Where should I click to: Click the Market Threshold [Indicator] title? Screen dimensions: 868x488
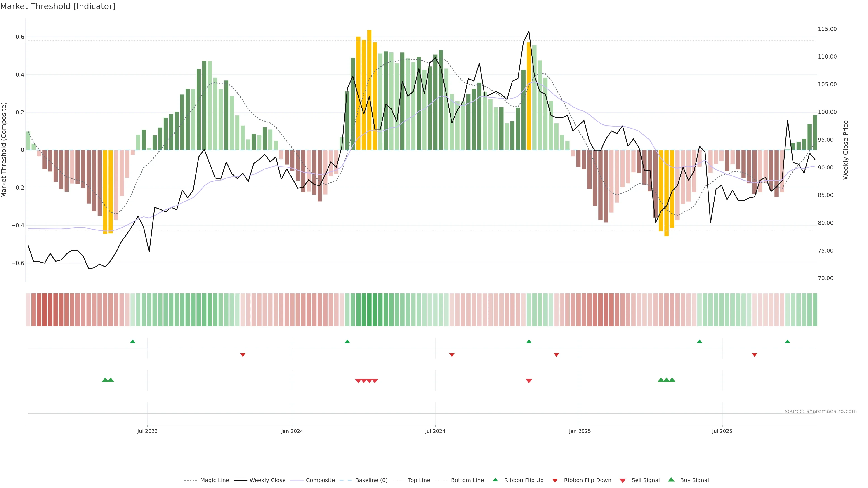coord(58,6)
